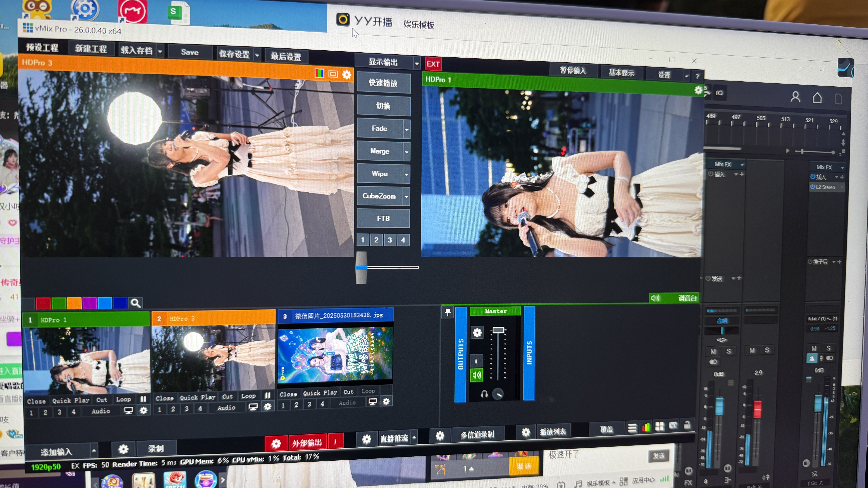The image size is (868, 488).
Task: Expand the 载入存档 dropdown arrow
Action: [x=160, y=51]
